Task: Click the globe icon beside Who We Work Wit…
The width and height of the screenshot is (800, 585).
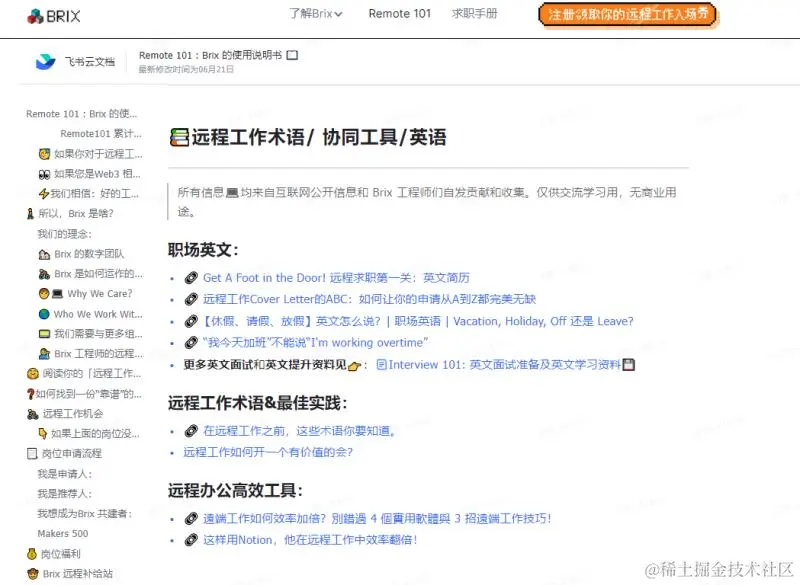Action: tap(44, 314)
